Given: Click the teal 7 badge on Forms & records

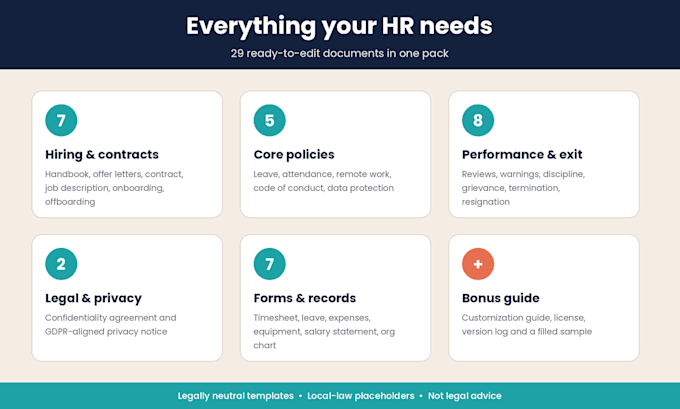Looking at the screenshot, I should (x=269, y=264).
